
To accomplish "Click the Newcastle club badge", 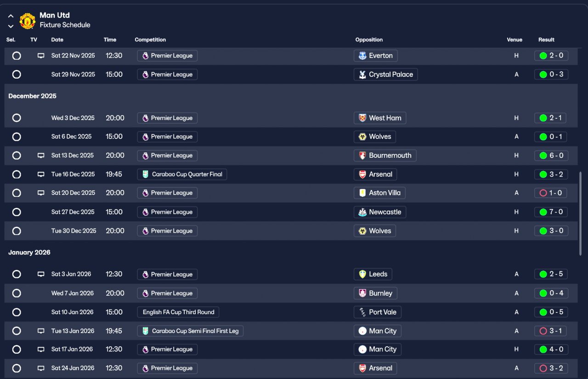I will pyautogui.click(x=362, y=212).
